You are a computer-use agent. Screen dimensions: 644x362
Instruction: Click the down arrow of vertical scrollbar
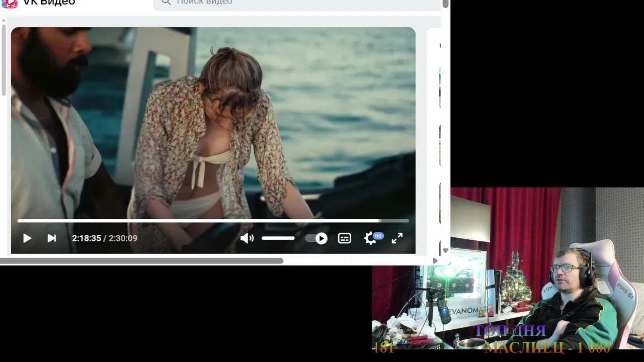point(445,250)
